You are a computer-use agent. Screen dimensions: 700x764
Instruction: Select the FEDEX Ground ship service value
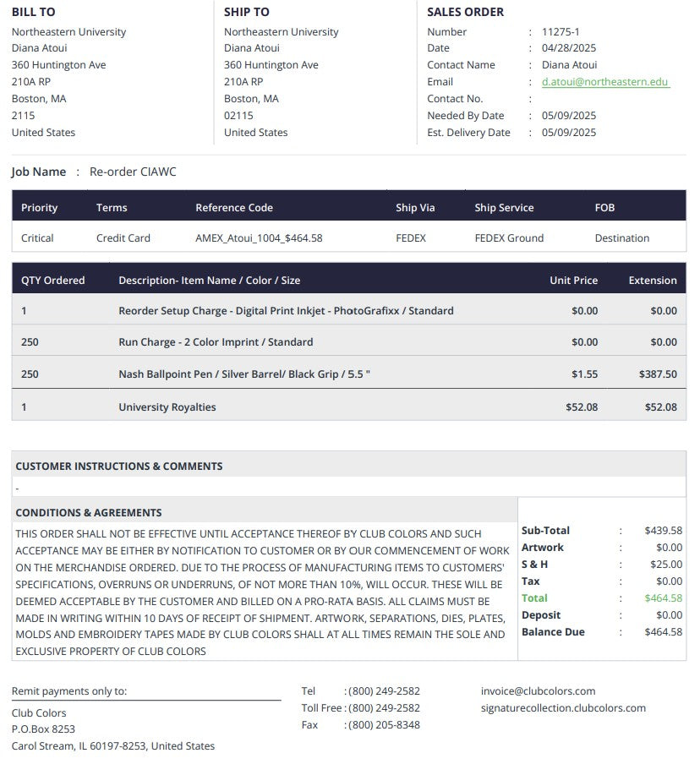(509, 238)
